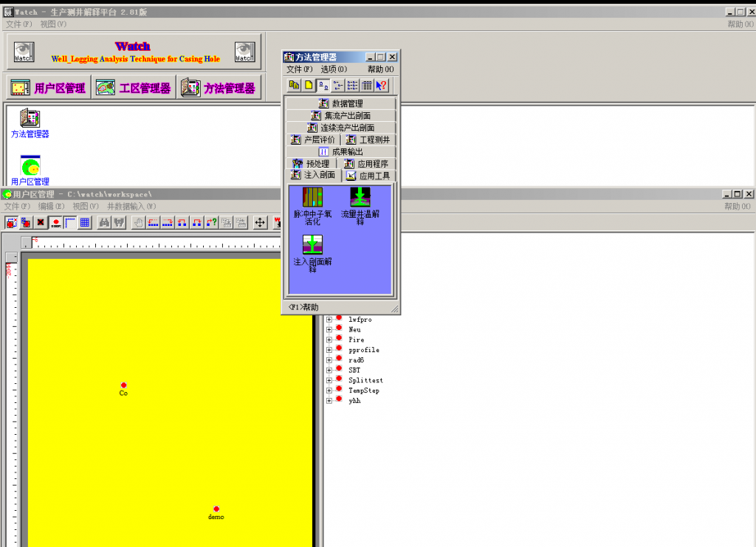Open 井数据输入(W) menu in 用户区管理
Image resolution: width=756 pixels, height=547 pixels.
click(131, 206)
